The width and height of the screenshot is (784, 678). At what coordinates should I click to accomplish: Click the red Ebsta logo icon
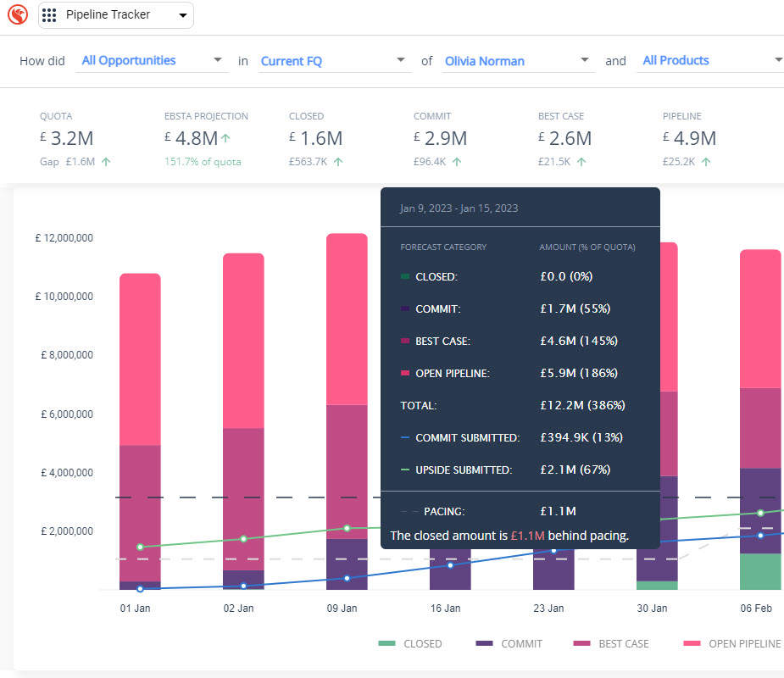coord(17,14)
